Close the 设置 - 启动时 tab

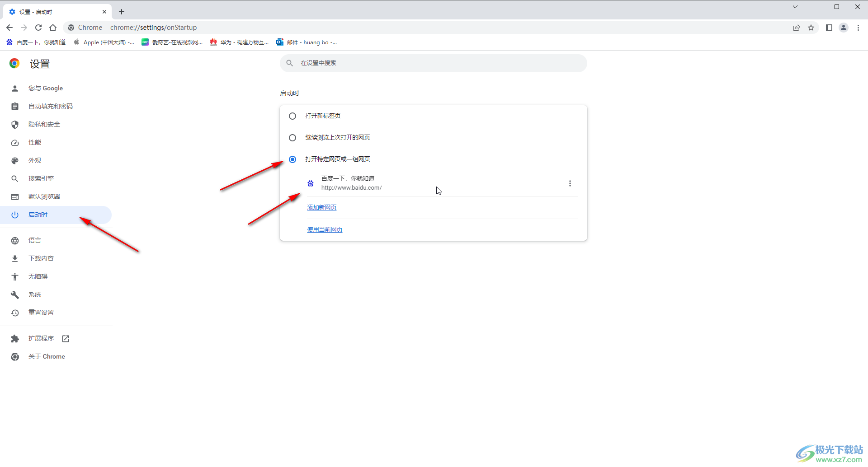pyautogui.click(x=104, y=12)
